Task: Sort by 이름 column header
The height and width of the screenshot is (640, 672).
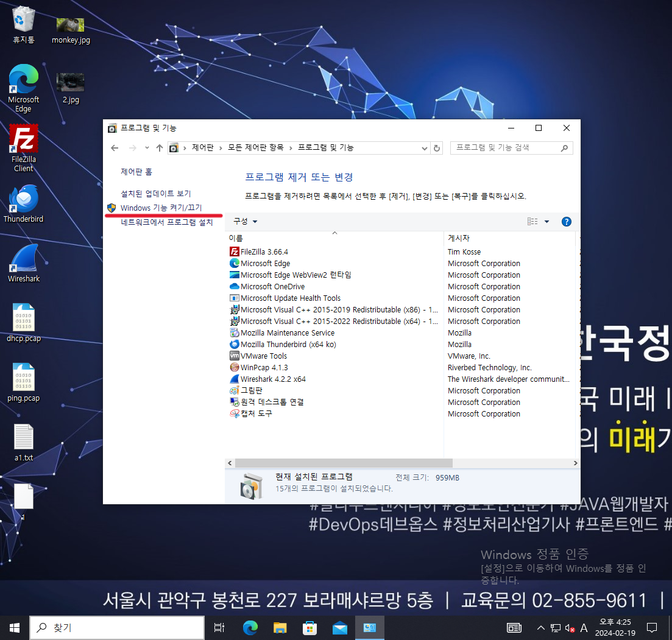Action: (334, 238)
